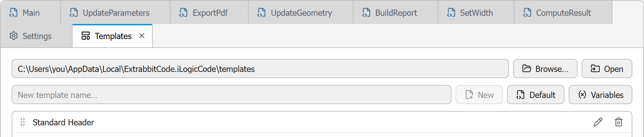Click the New template button

479,95
